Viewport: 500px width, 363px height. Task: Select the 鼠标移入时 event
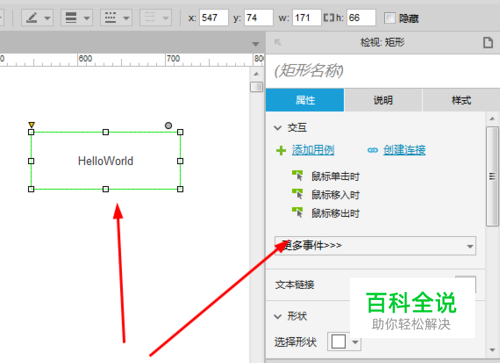pos(335,195)
